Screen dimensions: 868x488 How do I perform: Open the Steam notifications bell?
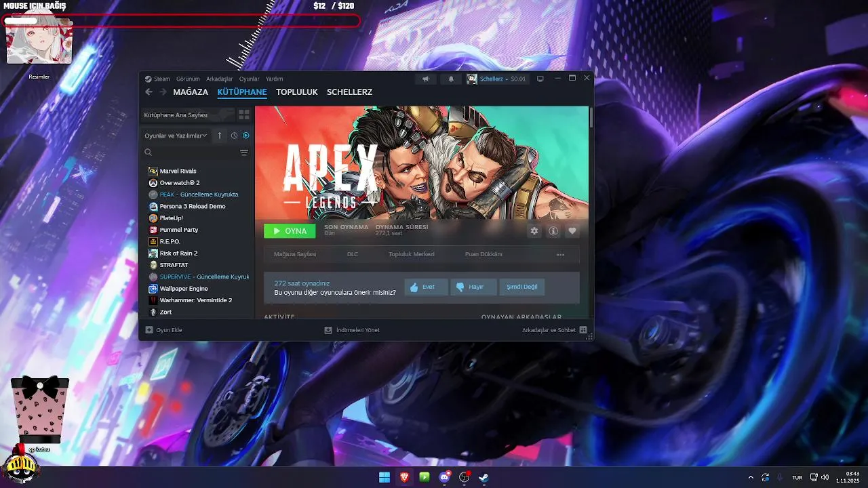click(451, 79)
